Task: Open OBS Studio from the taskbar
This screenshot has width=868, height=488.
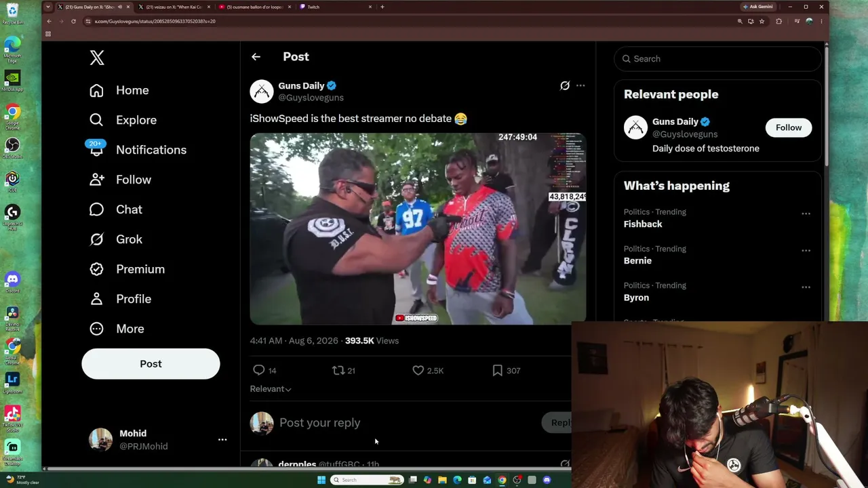Action: point(517,480)
